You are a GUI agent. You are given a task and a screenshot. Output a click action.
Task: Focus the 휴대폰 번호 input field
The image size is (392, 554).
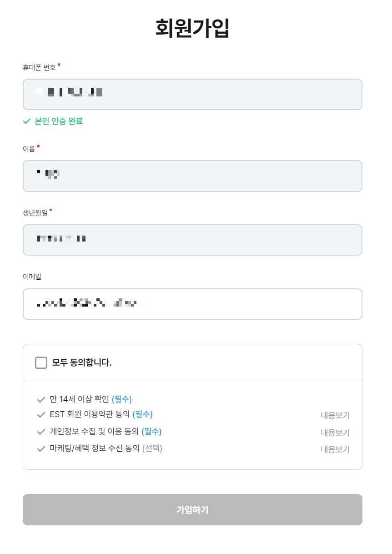(192, 94)
